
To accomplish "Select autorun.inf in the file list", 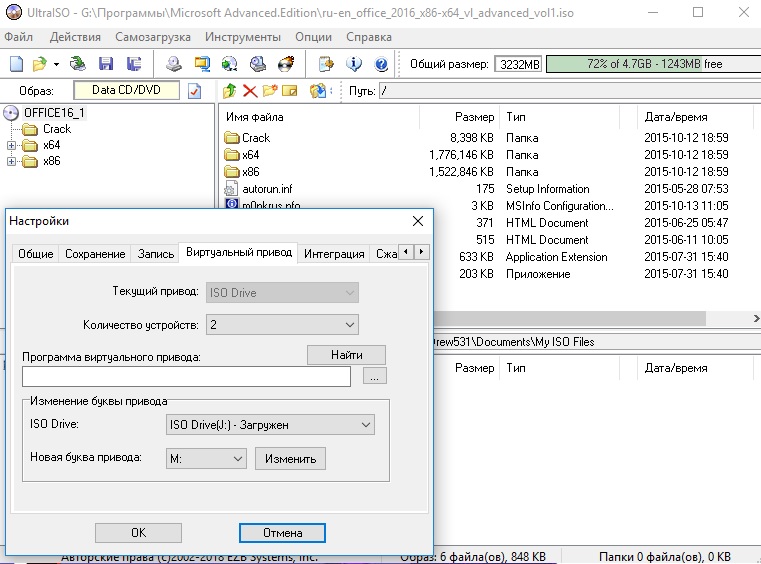I will 267,189.
